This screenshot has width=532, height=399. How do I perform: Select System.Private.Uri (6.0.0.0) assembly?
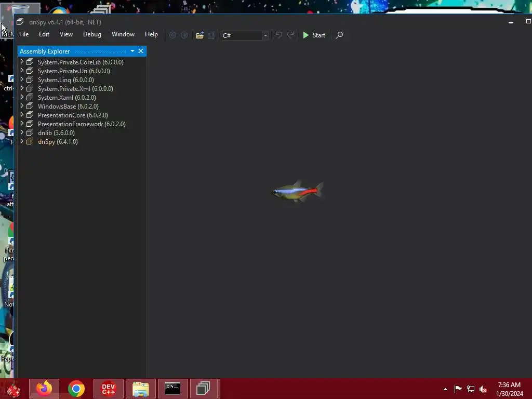click(x=74, y=71)
